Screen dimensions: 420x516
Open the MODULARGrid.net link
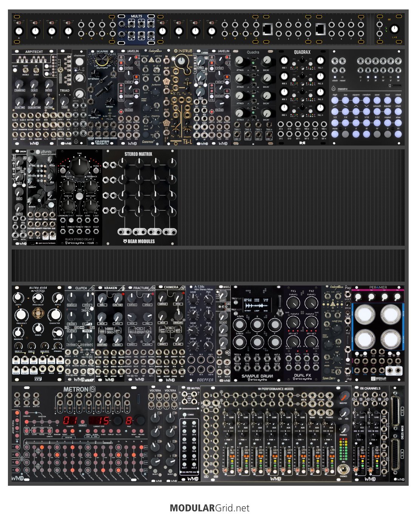210,508
